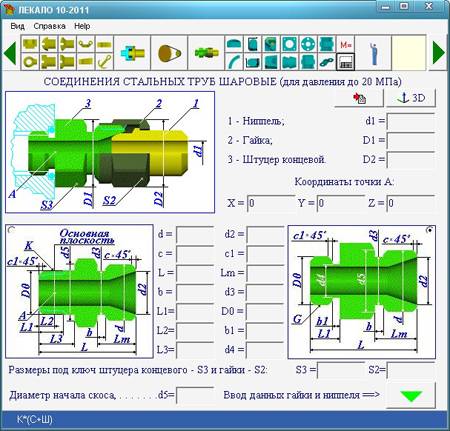Select the yellow hex nut icon in the top row
Image resolution: width=450 pixels, height=431 pixels.
30,44
